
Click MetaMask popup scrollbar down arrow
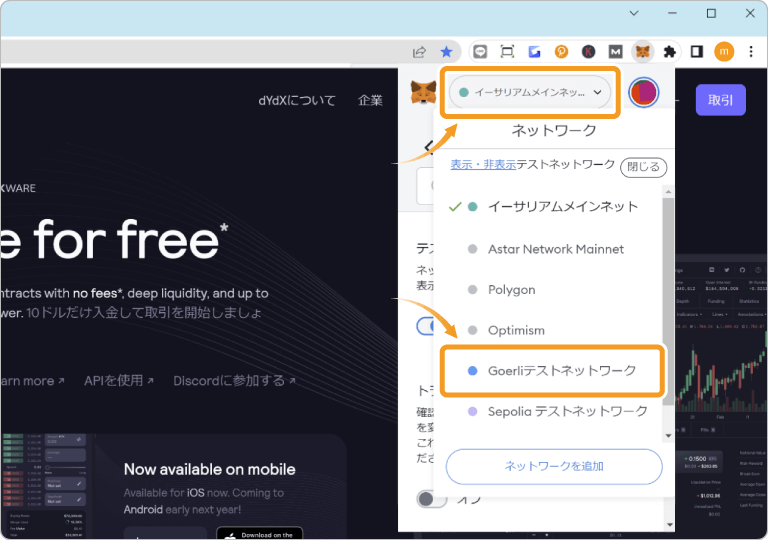tap(670, 525)
